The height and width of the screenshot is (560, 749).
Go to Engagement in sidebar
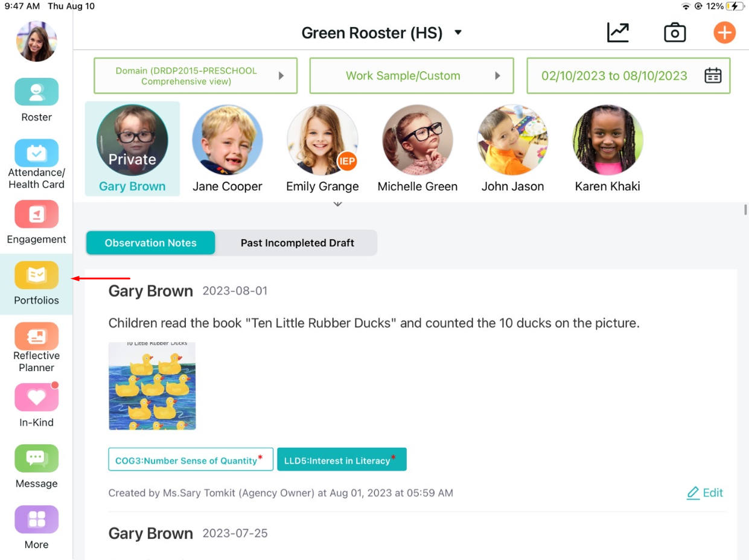pyautogui.click(x=36, y=214)
